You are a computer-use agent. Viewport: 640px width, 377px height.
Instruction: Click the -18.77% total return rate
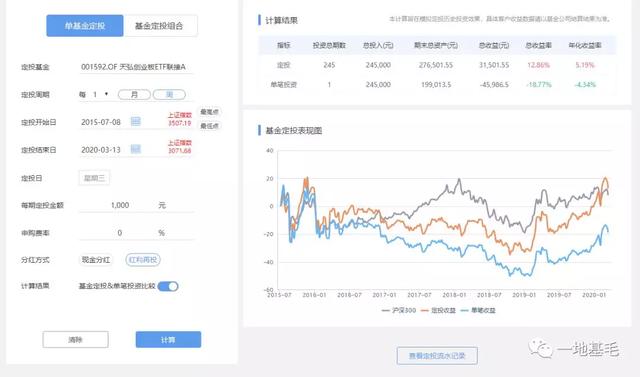coord(538,84)
